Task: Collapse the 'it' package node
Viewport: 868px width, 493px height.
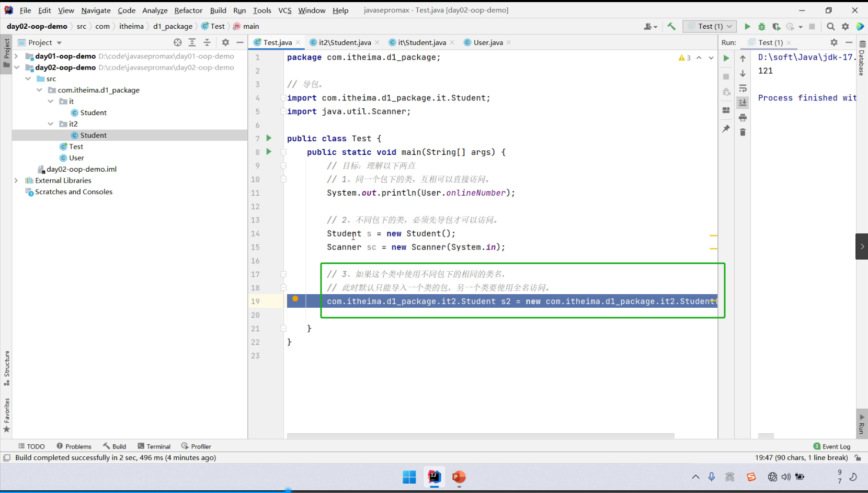Action: point(51,101)
